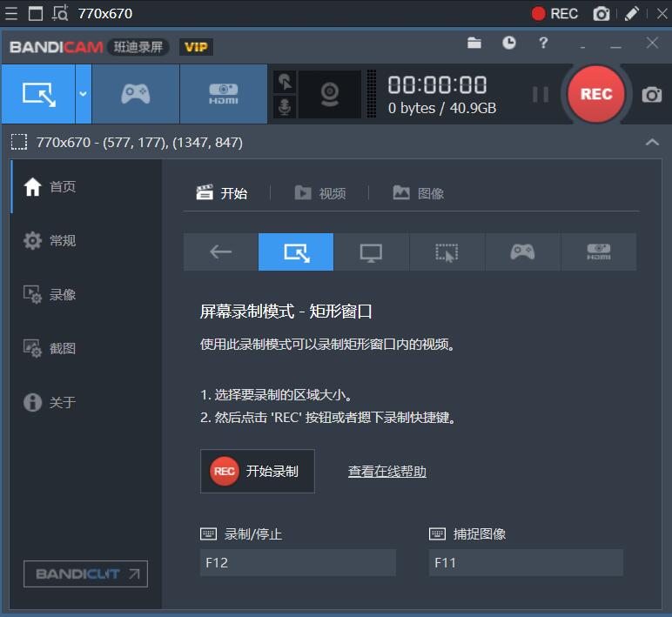This screenshot has height=617, width=672.
Task: Open the 关于 about sidebar item
Action: point(86,403)
